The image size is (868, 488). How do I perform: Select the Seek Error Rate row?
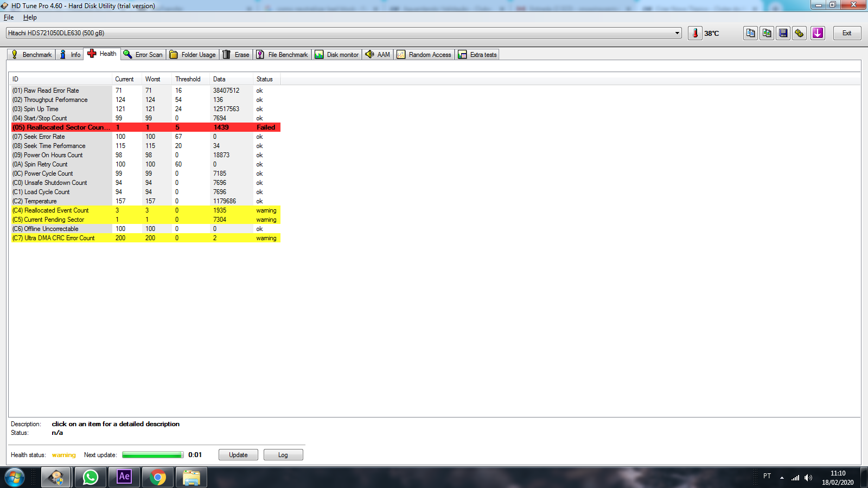tap(146, 137)
